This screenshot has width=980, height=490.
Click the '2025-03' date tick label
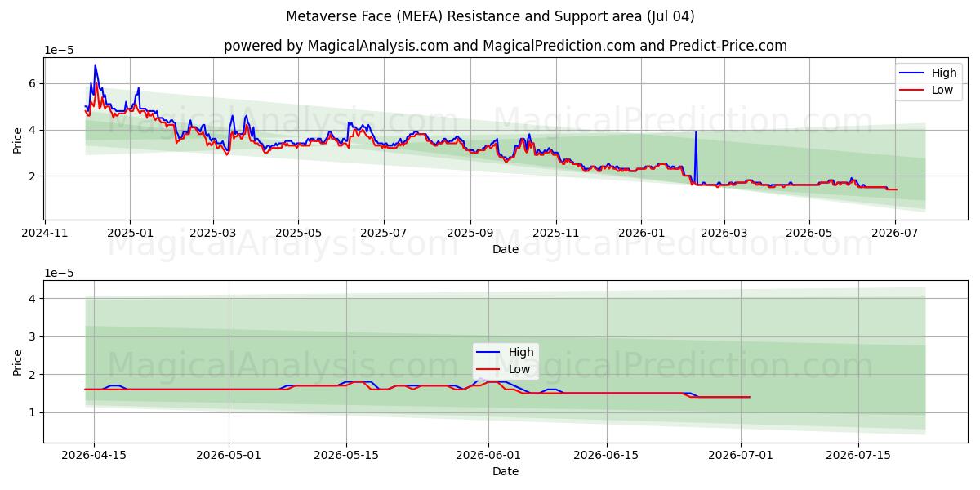click(x=213, y=234)
